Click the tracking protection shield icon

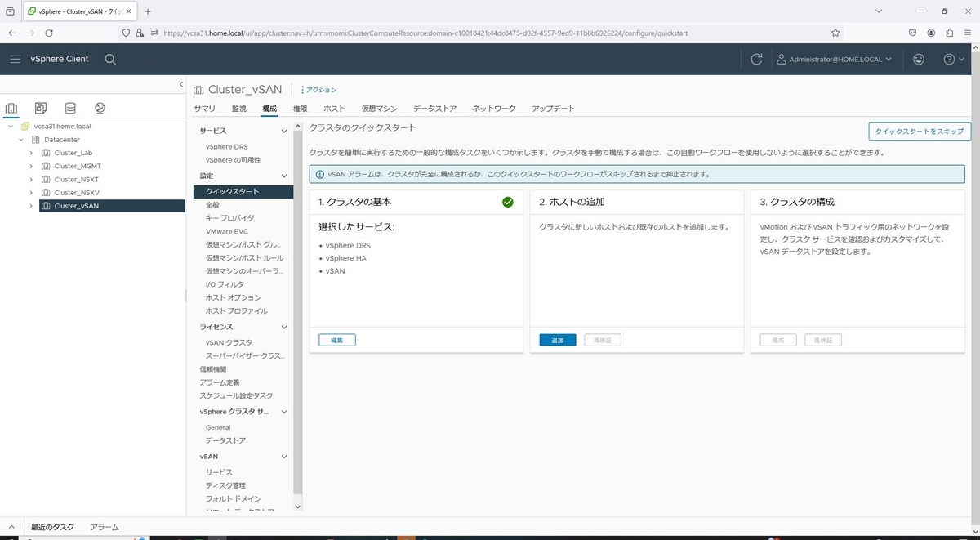click(126, 33)
